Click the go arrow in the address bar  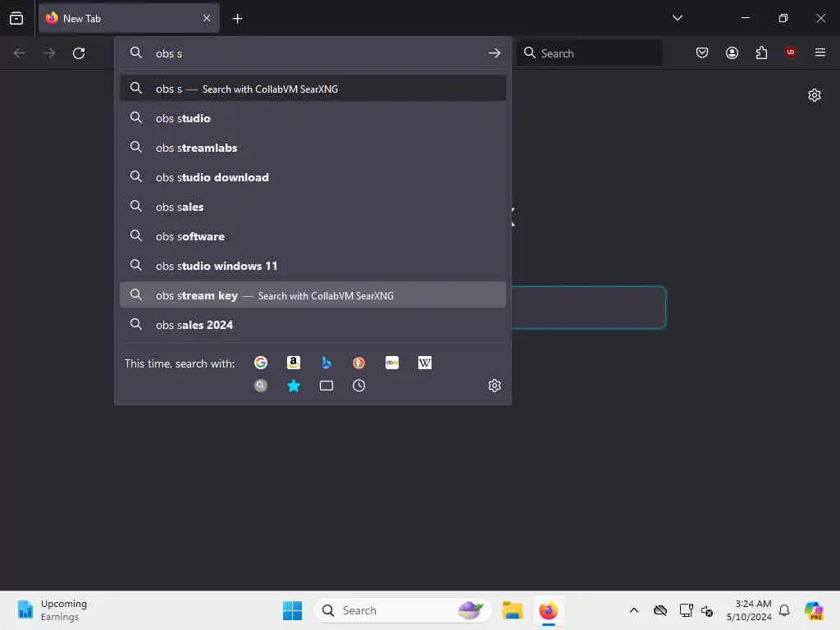(494, 53)
